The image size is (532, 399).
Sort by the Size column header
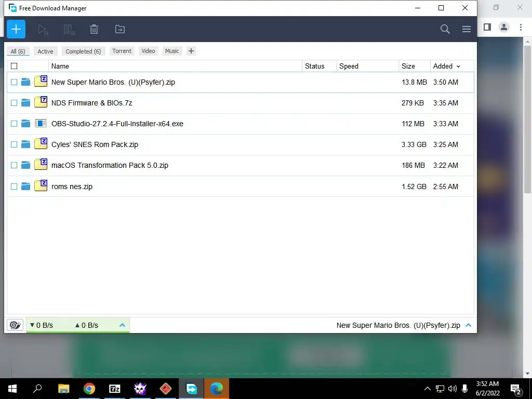point(414,66)
